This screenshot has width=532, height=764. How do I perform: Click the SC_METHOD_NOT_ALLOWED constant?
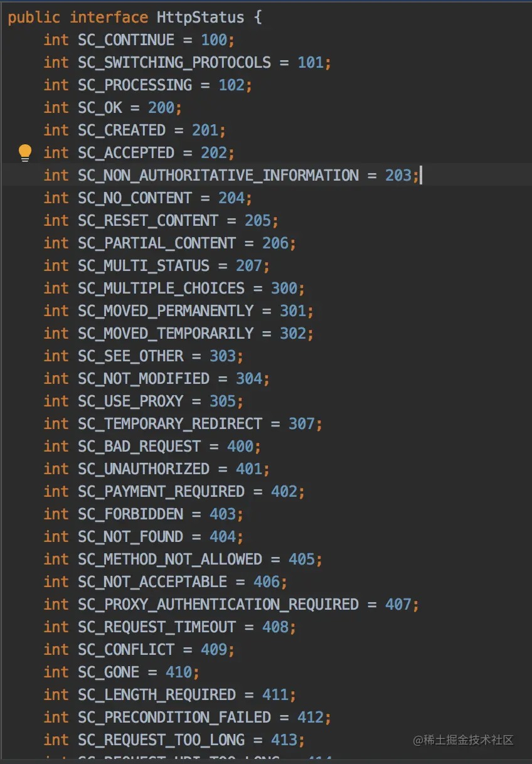[x=170, y=559]
